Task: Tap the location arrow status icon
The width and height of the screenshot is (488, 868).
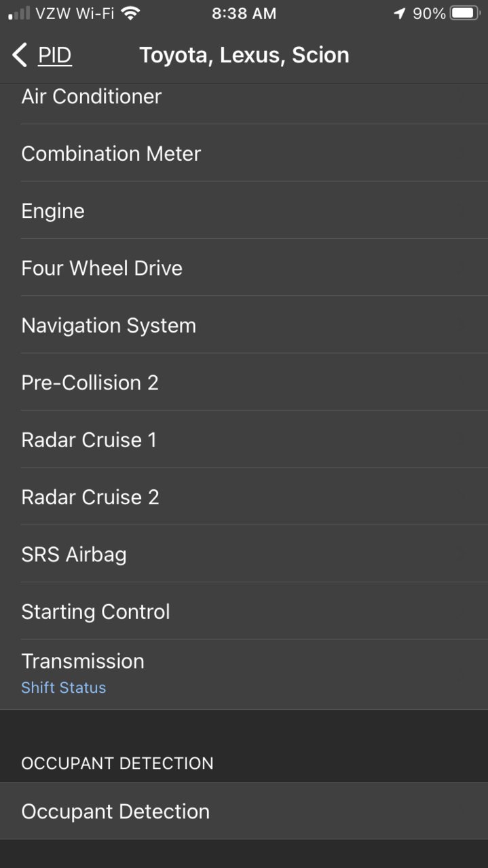Action: point(399,13)
